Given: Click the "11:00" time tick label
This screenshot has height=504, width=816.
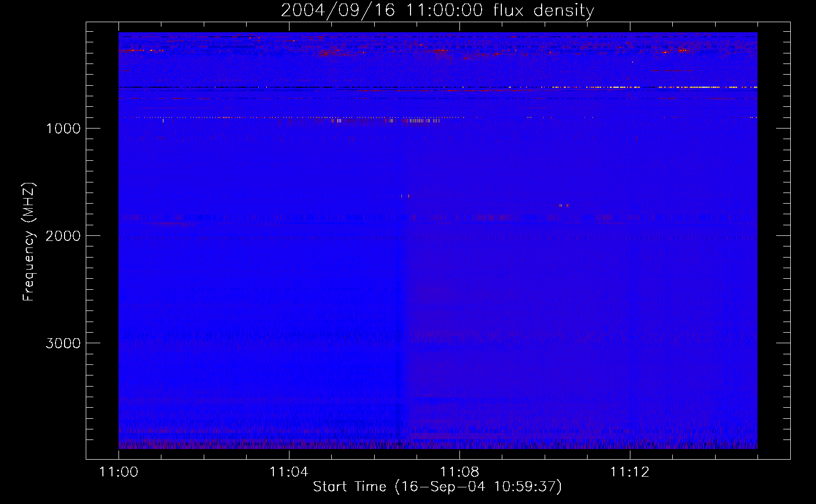Looking at the screenshot, I should [119, 472].
